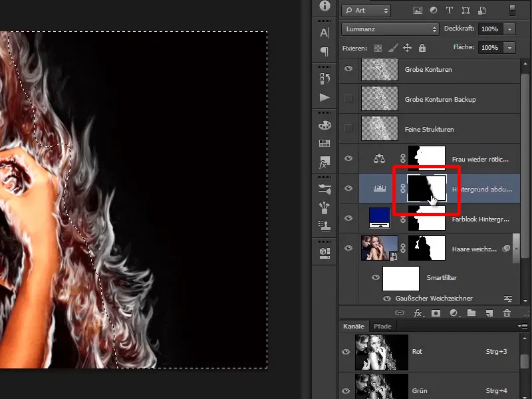This screenshot has height=399, width=532.
Task: Show the Feine Strukturen layer
Action: pyautogui.click(x=348, y=128)
